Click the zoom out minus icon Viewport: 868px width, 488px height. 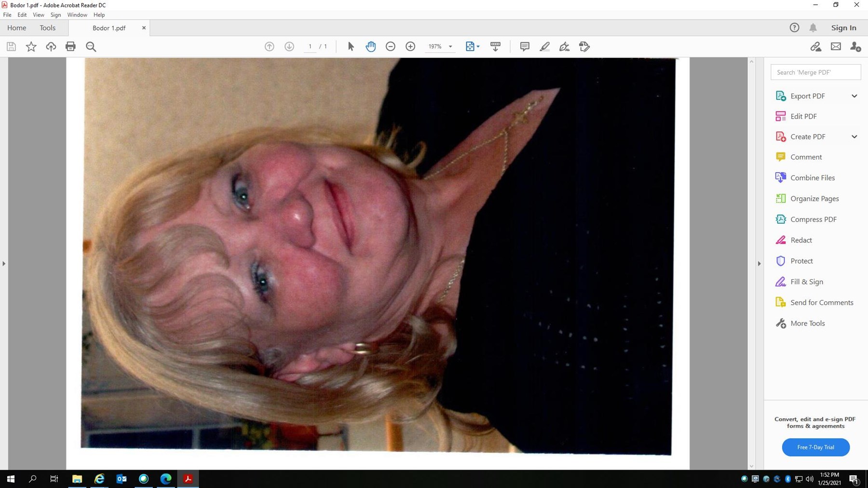click(391, 47)
